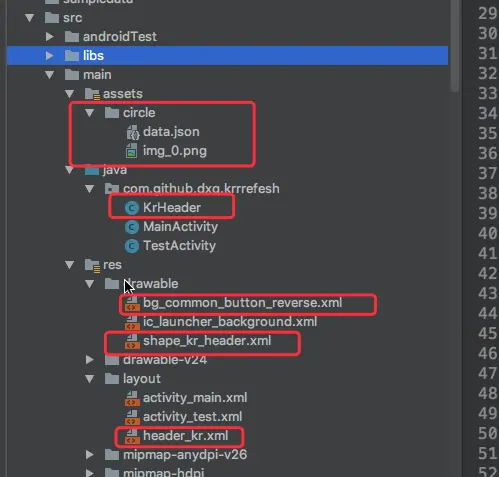Expand the drawable-v24 folder arrow
Screen dimensions: 499x477
point(90,360)
